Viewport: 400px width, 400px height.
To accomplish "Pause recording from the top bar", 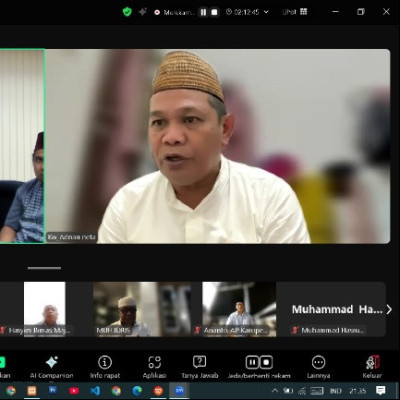I will coord(203,12).
